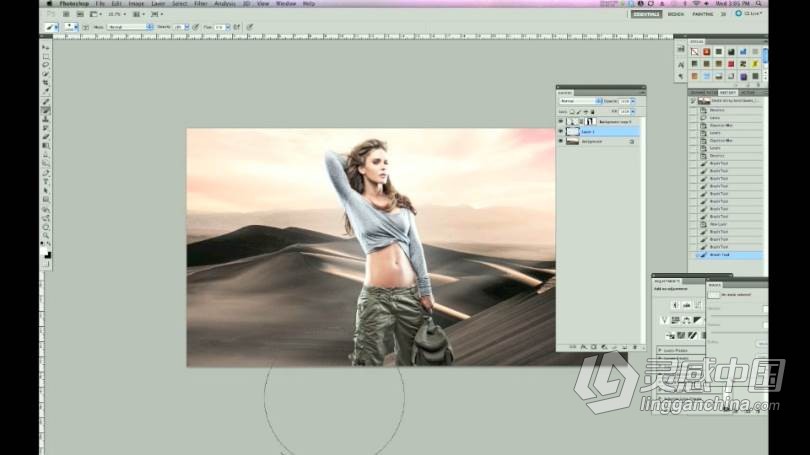Image resolution: width=810 pixels, height=455 pixels.
Task: Select the Brush tool in the toolbox
Action: click(x=46, y=110)
